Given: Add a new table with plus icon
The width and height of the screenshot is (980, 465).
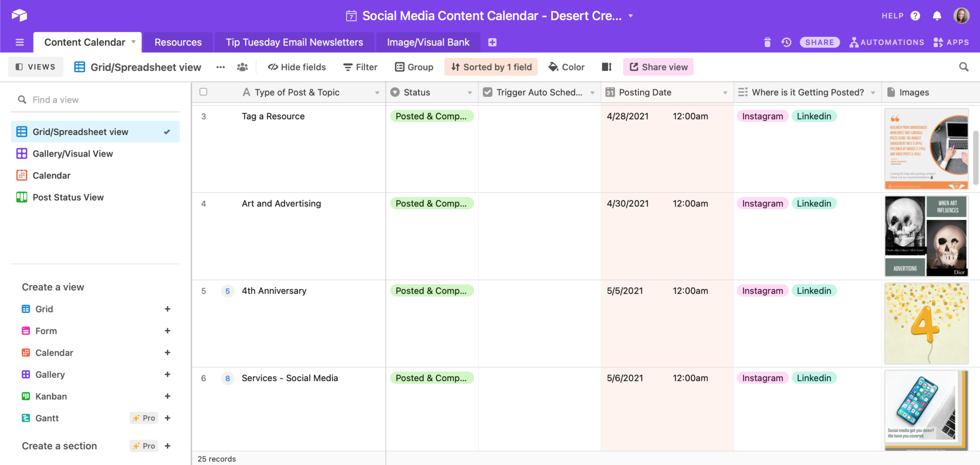Looking at the screenshot, I should [492, 42].
